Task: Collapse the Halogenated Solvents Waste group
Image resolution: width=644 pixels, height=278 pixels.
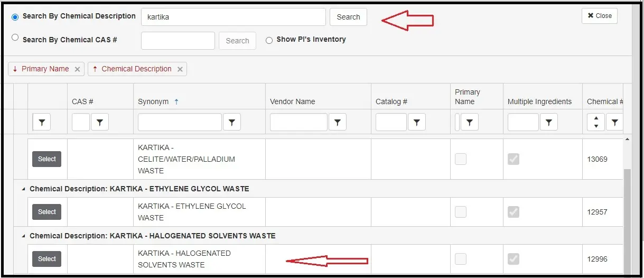Action: pos(23,236)
